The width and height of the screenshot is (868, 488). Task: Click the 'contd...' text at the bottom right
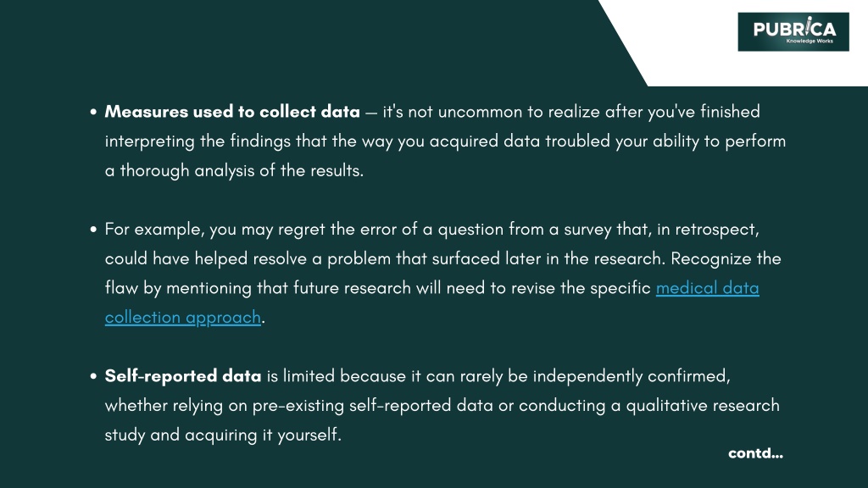[x=755, y=453]
